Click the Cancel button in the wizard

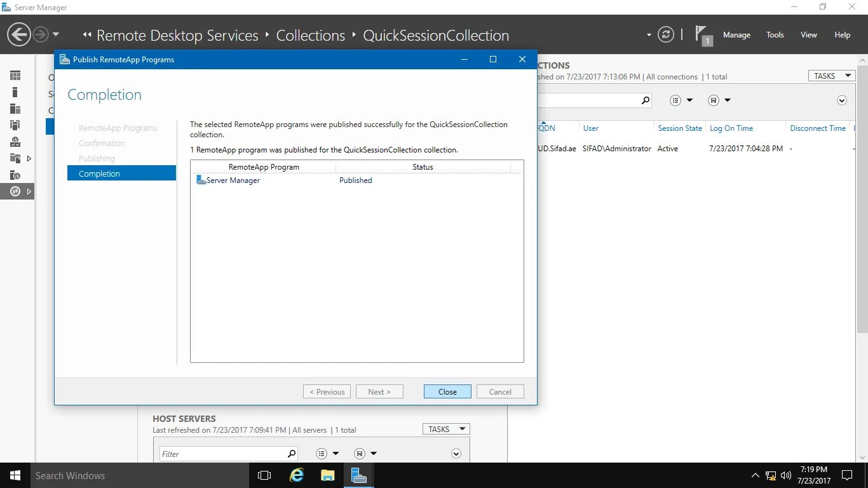tap(500, 391)
